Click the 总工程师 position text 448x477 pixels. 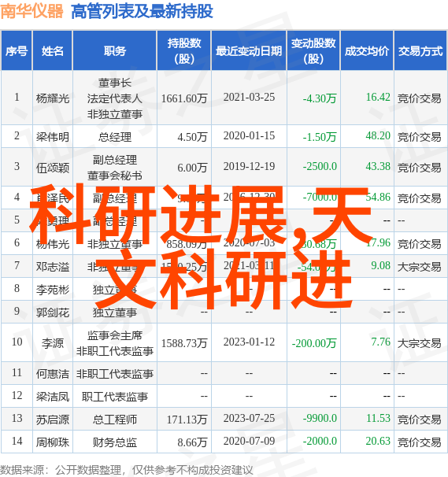point(115,420)
